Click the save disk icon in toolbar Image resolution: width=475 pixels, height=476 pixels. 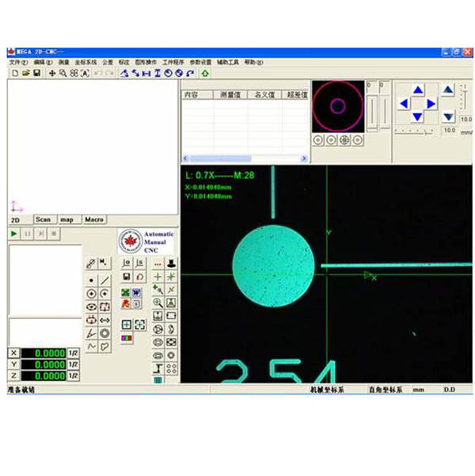[x=37, y=73]
